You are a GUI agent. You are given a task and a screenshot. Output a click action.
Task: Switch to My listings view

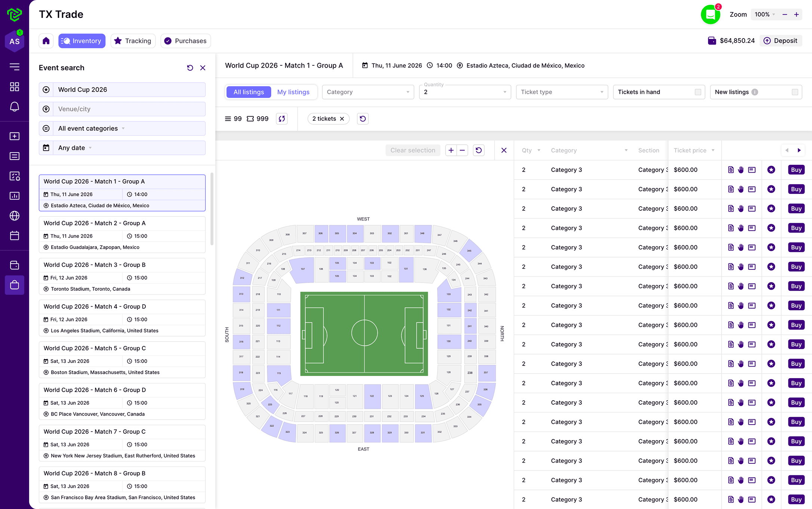point(293,92)
